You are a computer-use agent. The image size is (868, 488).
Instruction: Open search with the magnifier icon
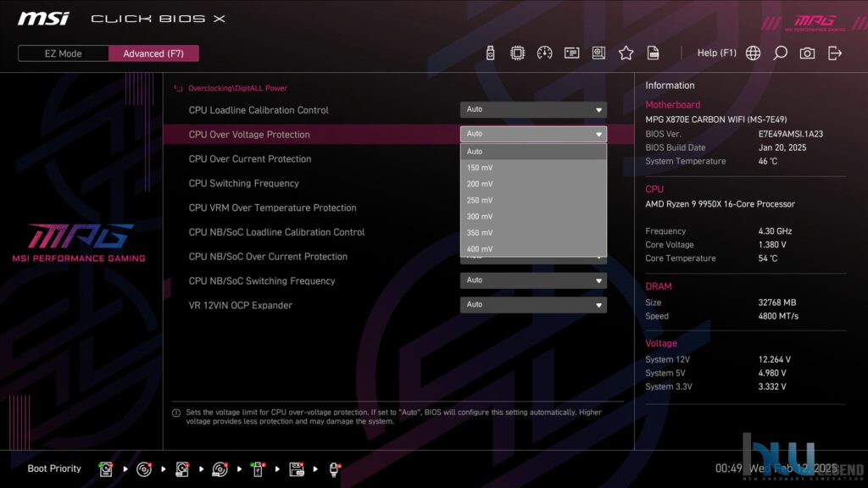(780, 53)
